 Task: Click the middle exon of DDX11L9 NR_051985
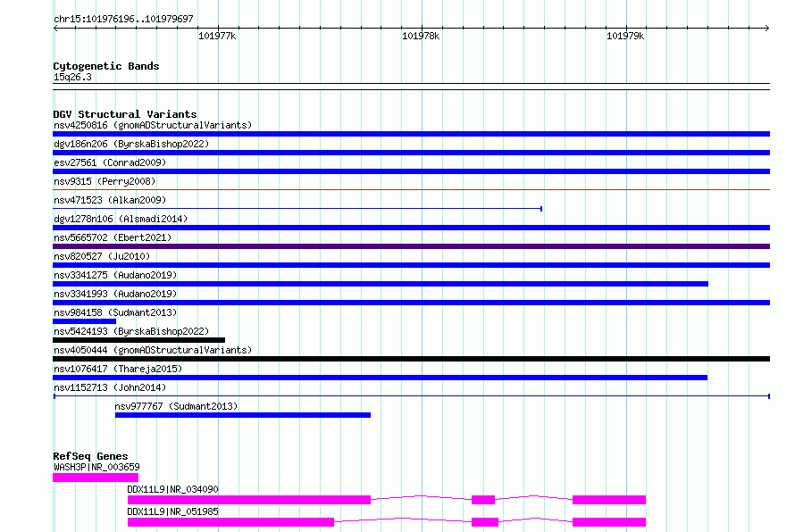tap(485, 522)
